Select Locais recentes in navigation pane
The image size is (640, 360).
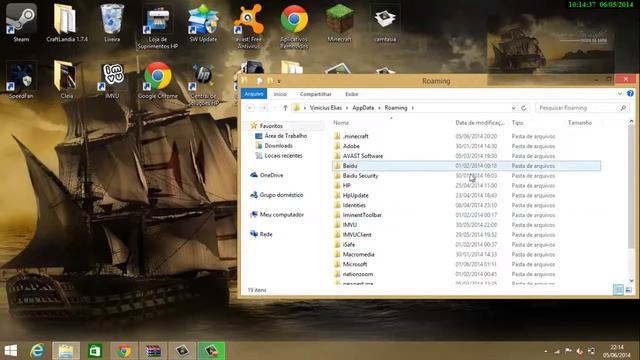pos(283,156)
